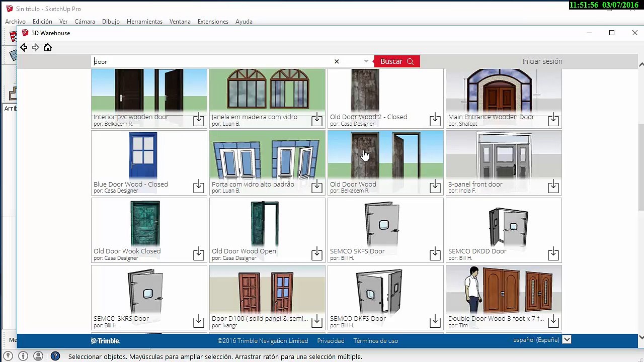Download 3-panel front door model
The image size is (644, 362).
pos(553,187)
